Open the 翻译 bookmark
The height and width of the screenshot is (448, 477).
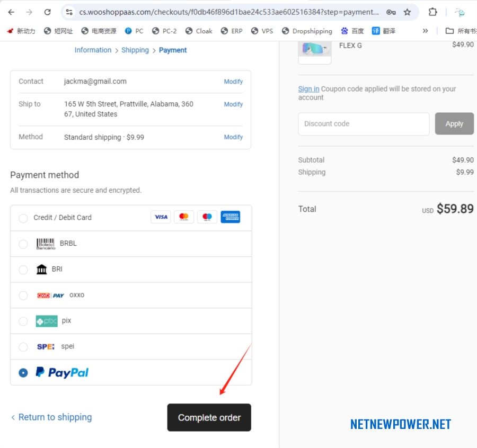(x=384, y=31)
